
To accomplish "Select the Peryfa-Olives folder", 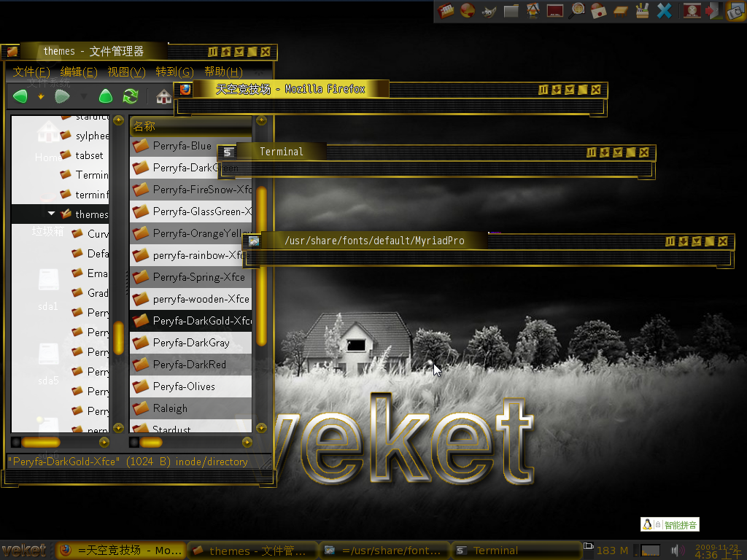I will click(191, 386).
